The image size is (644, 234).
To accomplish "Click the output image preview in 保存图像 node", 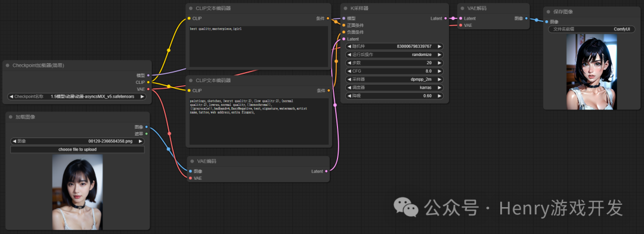I will click(592, 71).
